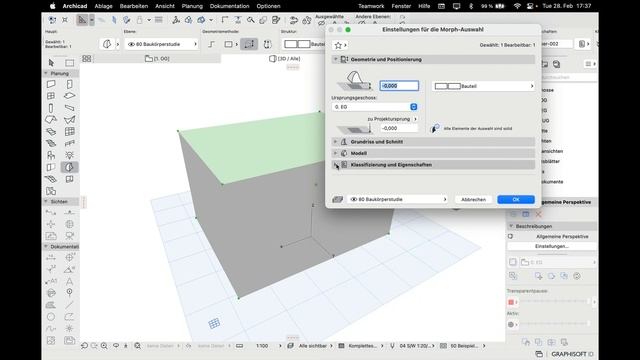Expand Klassifizierung und Eigenschaften section
This screenshot has width=640, height=360.
336,164
